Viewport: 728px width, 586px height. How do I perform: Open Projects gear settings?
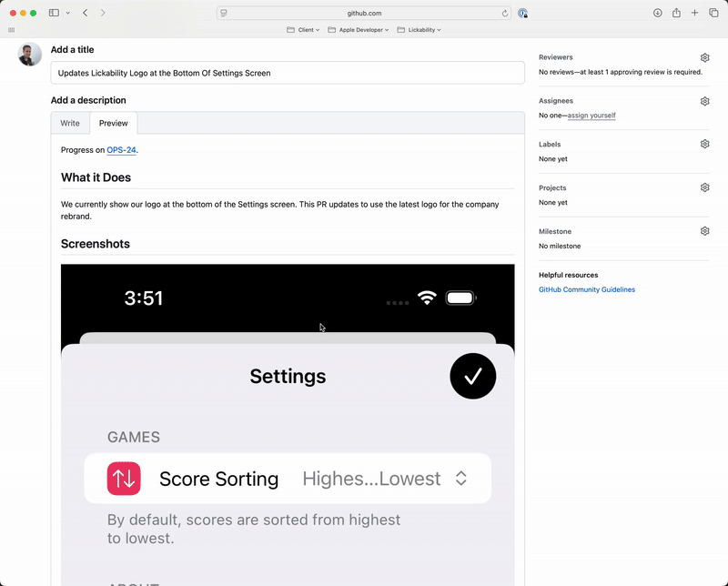click(x=704, y=187)
